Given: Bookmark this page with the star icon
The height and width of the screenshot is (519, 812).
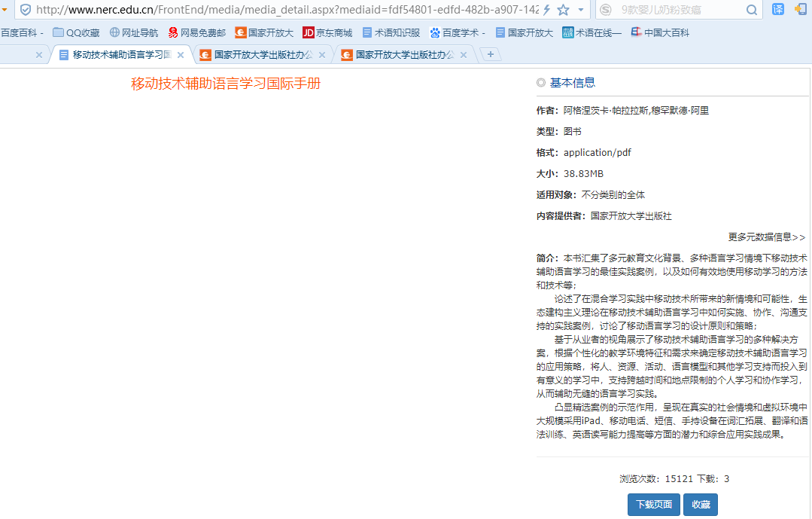Looking at the screenshot, I should coord(563,10).
